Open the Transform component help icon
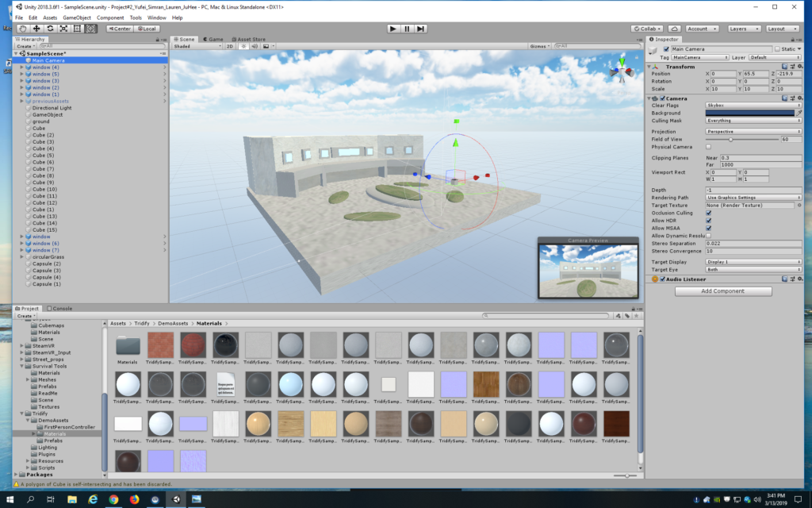Viewport: 812px width, 508px height. 784,67
